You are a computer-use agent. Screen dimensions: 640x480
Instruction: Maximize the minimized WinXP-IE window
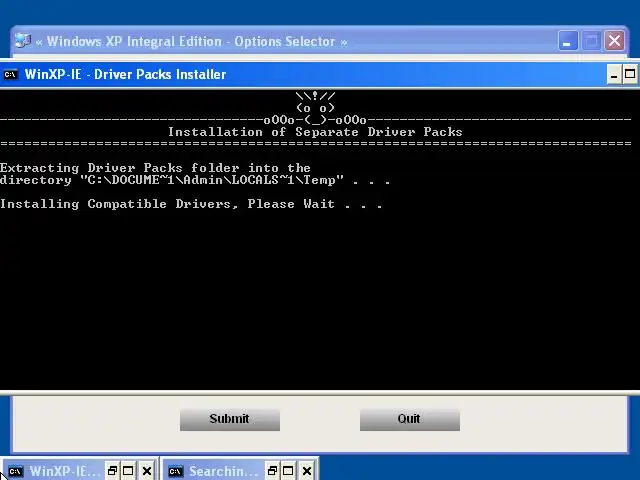tap(128, 471)
